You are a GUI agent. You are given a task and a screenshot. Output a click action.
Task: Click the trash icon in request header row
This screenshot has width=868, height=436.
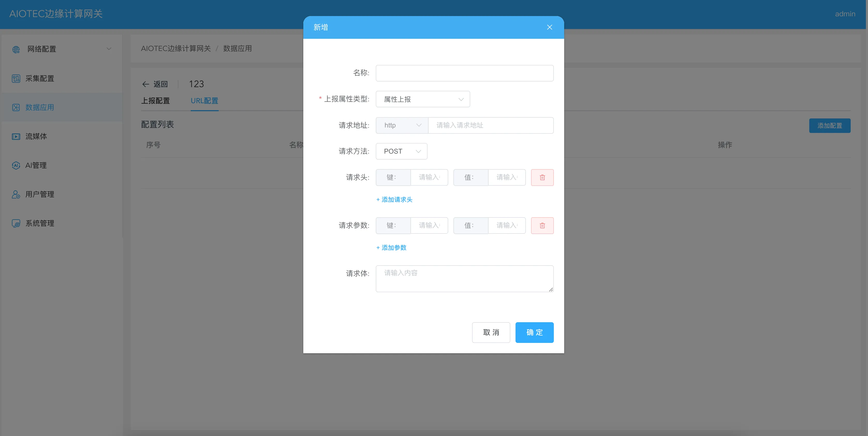[542, 177]
